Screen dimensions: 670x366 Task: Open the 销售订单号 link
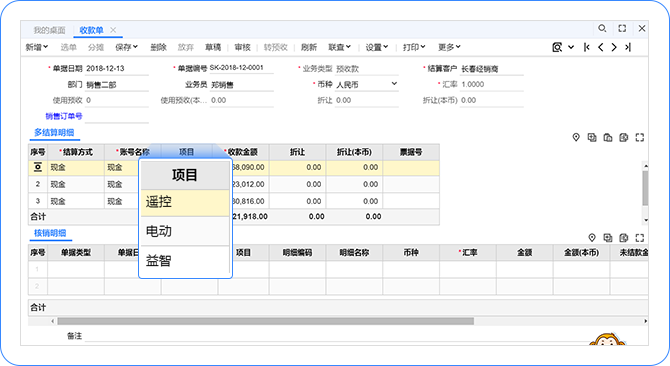[x=64, y=116]
